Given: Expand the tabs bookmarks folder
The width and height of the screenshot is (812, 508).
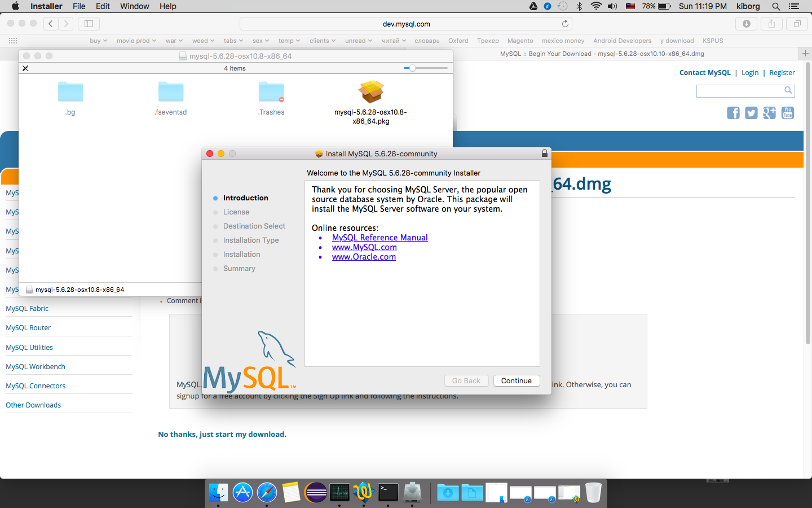Looking at the screenshot, I should point(233,41).
